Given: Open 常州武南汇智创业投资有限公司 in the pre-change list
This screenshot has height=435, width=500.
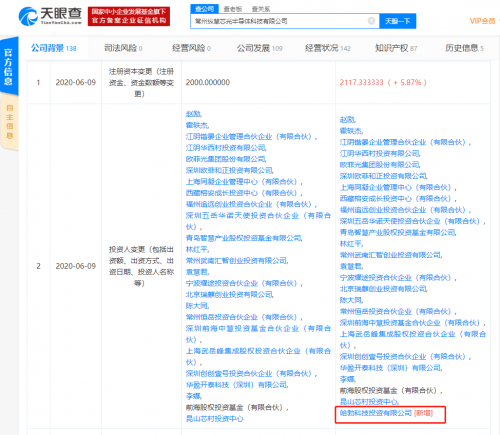Looking at the screenshot, I should [x=237, y=260].
